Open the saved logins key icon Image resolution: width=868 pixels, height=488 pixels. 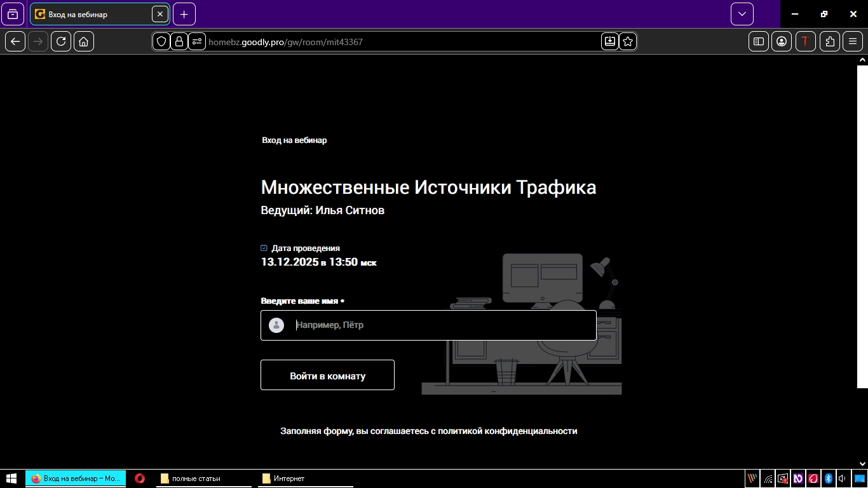pyautogui.click(x=197, y=41)
